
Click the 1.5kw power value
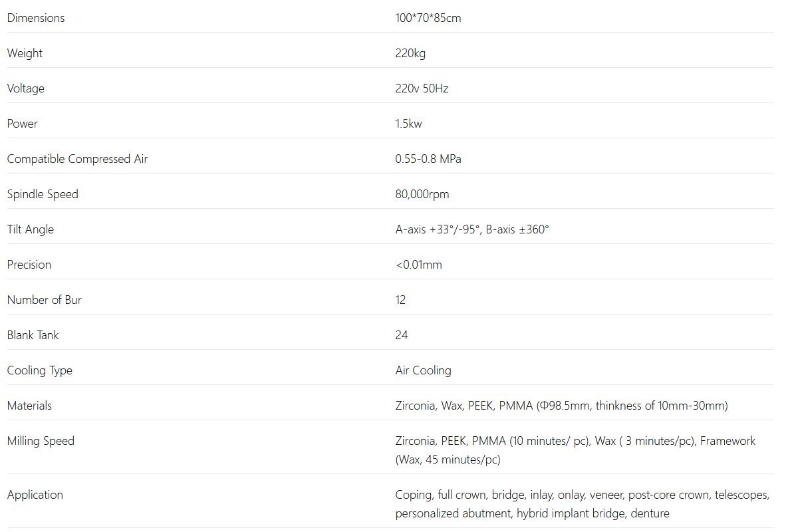point(408,124)
